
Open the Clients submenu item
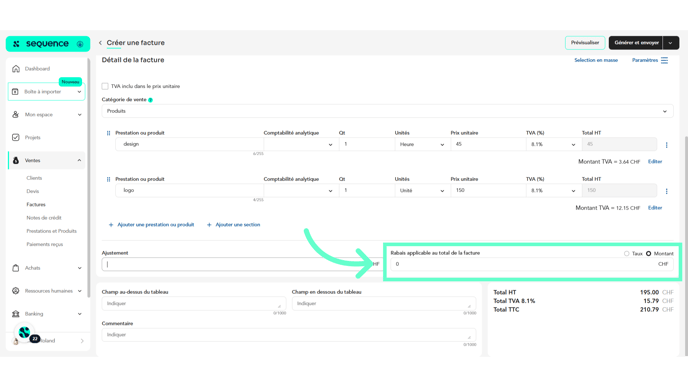[x=34, y=178]
